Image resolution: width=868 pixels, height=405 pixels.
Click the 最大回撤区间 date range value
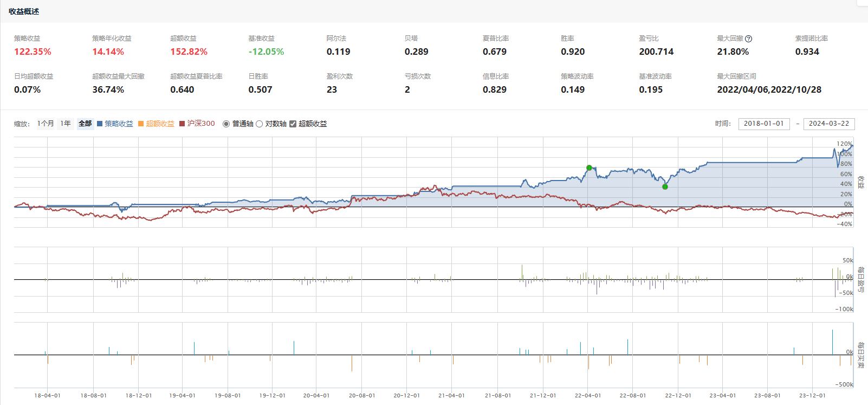click(x=769, y=89)
